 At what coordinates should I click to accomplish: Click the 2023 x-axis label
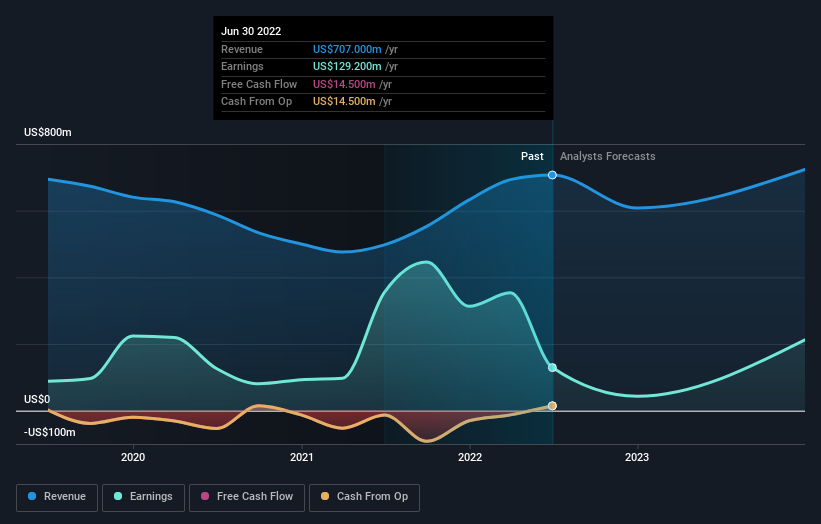click(x=637, y=457)
